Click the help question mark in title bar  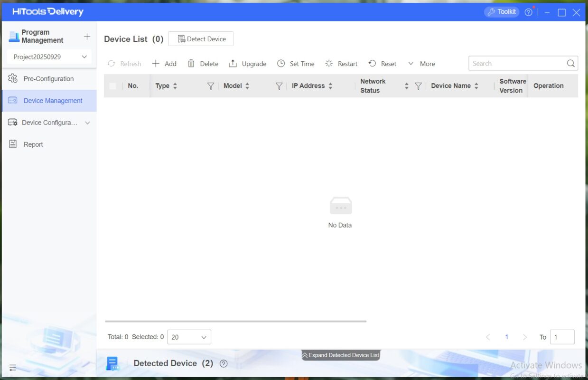(528, 12)
